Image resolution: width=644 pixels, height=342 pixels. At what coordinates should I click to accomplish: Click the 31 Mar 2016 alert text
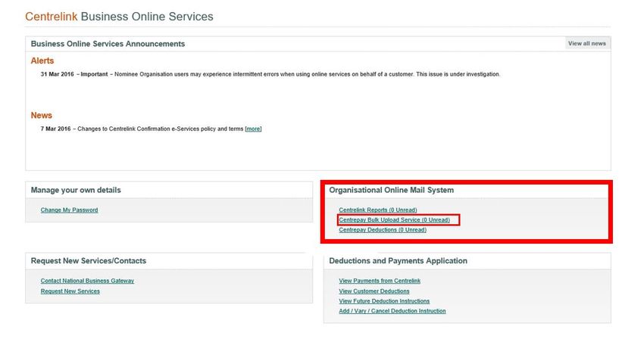pyautogui.click(x=270, y=74)
